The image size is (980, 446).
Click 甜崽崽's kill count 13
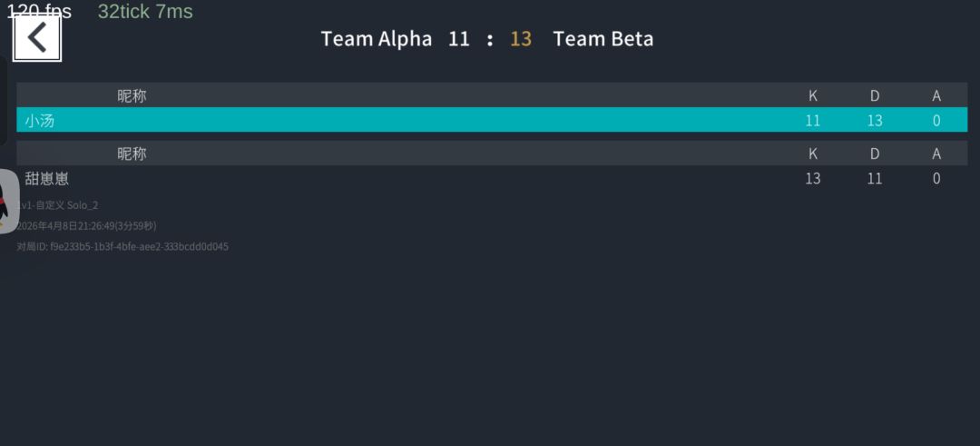click(813, 179)
